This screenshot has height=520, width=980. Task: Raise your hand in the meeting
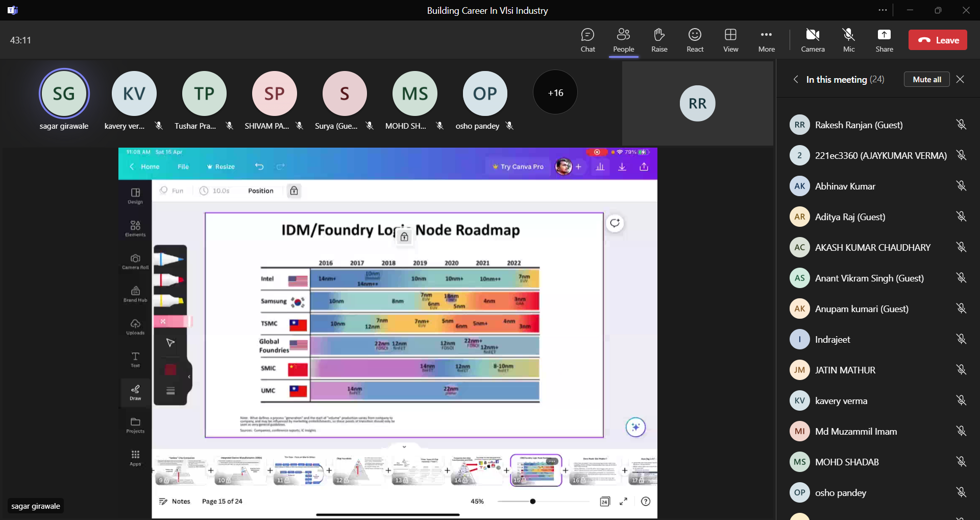[659, 40]
